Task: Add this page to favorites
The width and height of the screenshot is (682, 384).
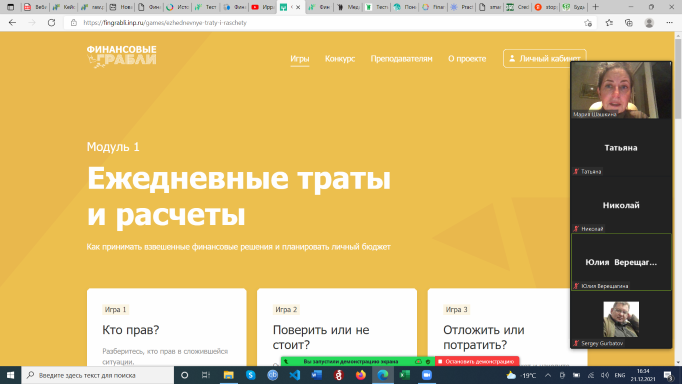Action: pos(588,23)
